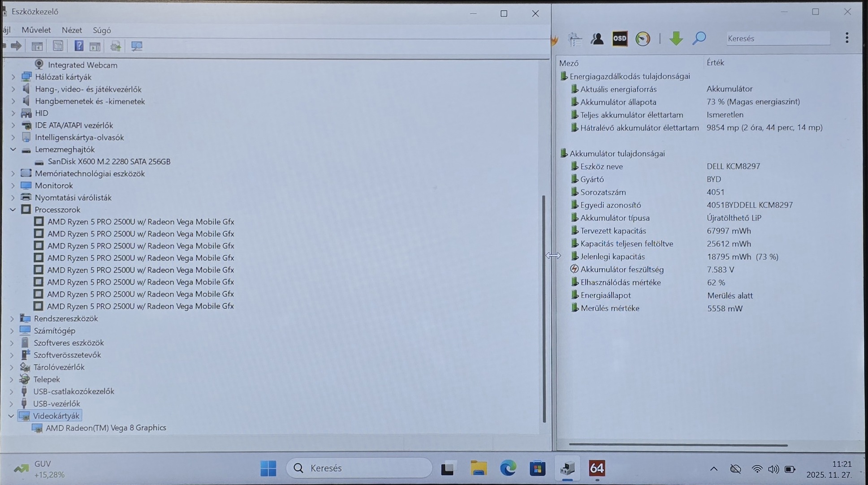Click the blue magnifier search icon
This screenshot has height=485, width=868.
[699, 39]
